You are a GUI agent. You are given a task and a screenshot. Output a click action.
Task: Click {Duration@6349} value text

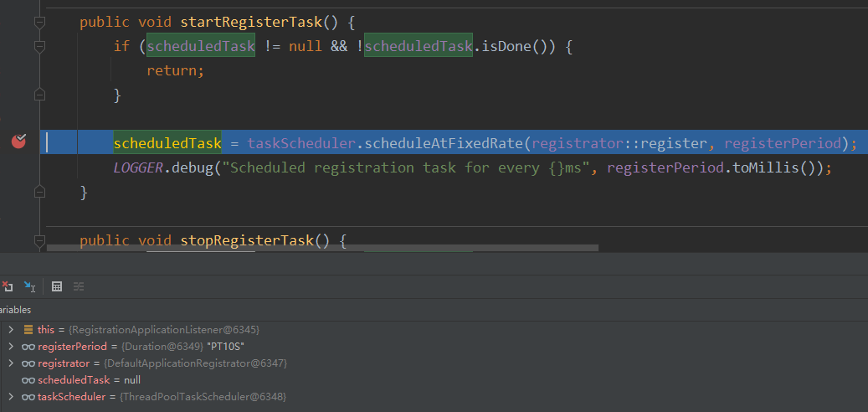pos(162,347)
